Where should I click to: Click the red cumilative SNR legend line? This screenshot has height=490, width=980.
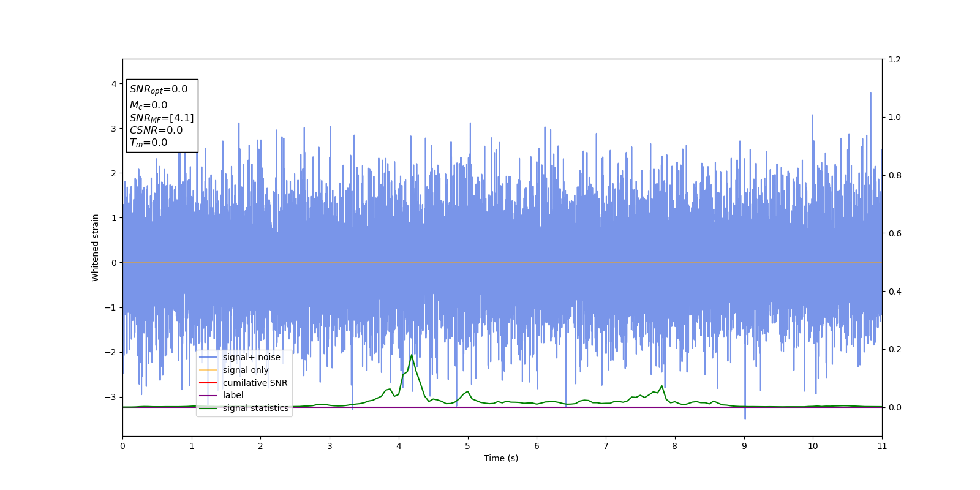click(x=208, y=383)
